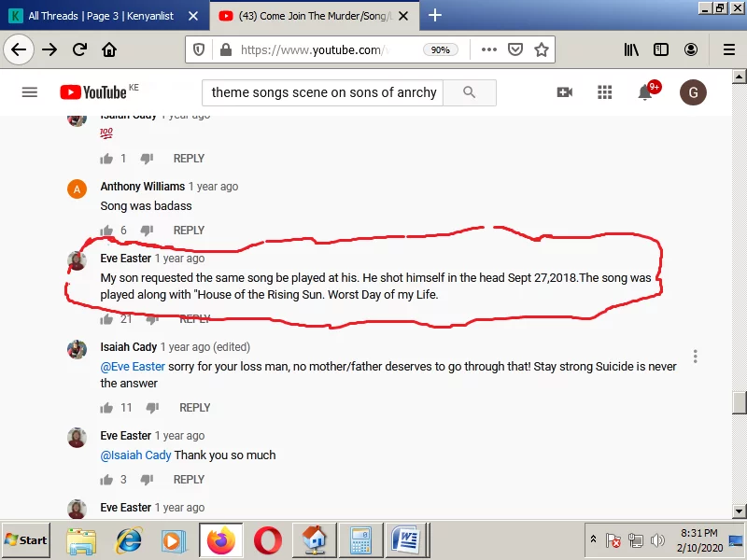Open the account avatar menu
Viewport: 747px width, 560px height.
coord(693,92)
